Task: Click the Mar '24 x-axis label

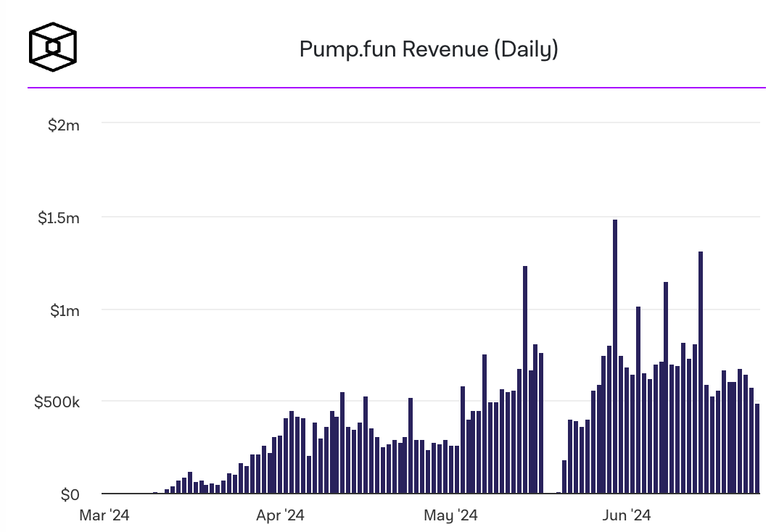Action: [104, 516]
